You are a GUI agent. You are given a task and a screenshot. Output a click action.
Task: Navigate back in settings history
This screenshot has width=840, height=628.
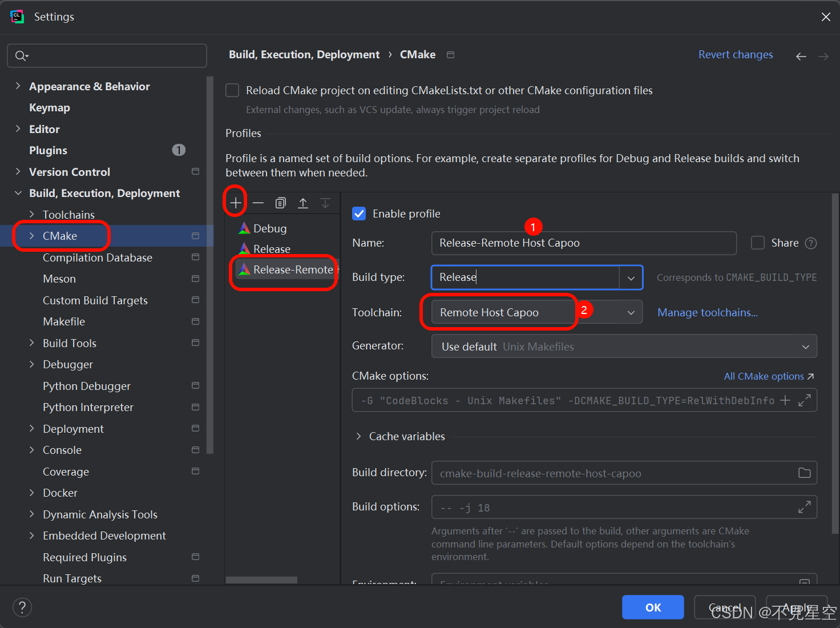(801, 56)
